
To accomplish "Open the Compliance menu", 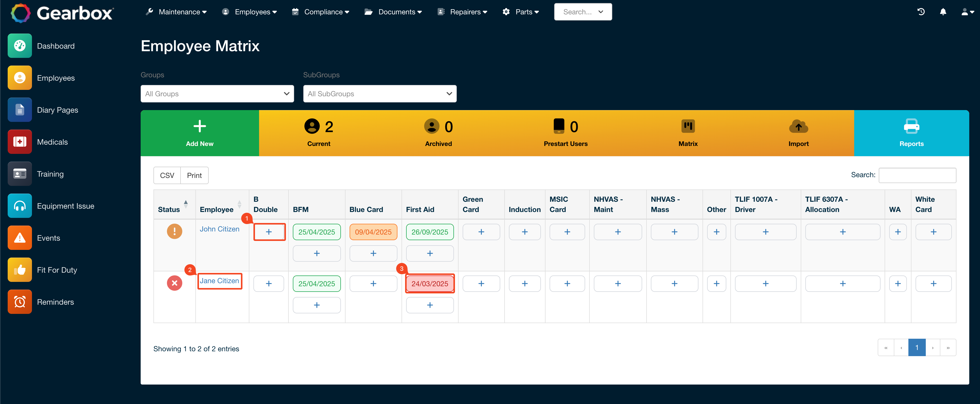I will 320,12.
